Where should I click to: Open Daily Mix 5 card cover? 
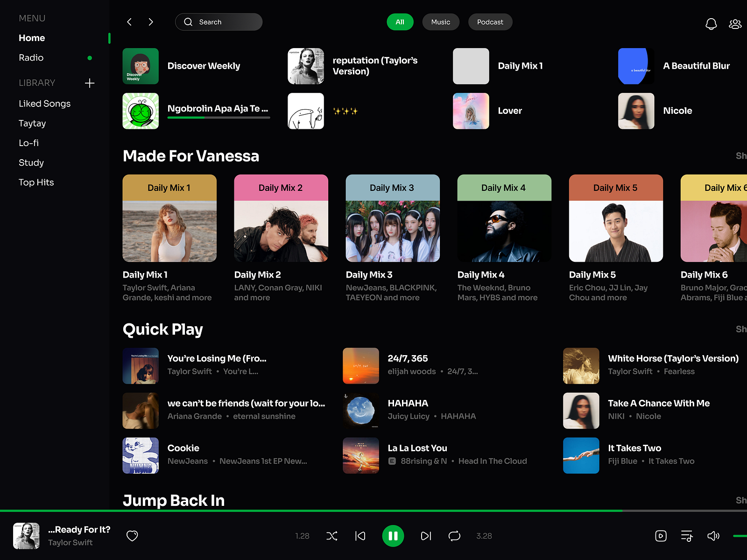click(x=616, y=218)
